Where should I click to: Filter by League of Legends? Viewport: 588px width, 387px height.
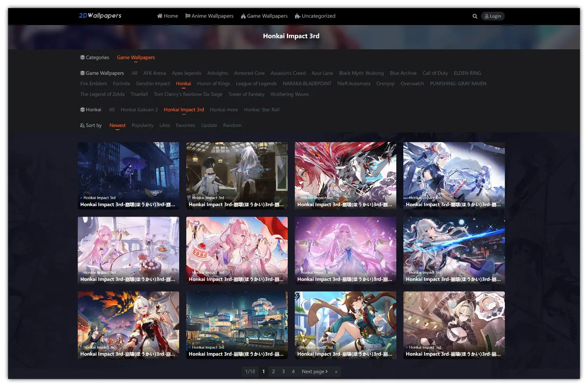point(256,84)
